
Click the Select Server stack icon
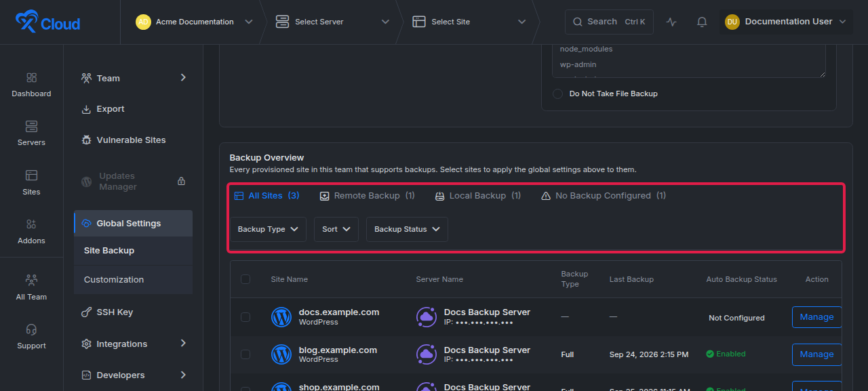tap(282, 22)
